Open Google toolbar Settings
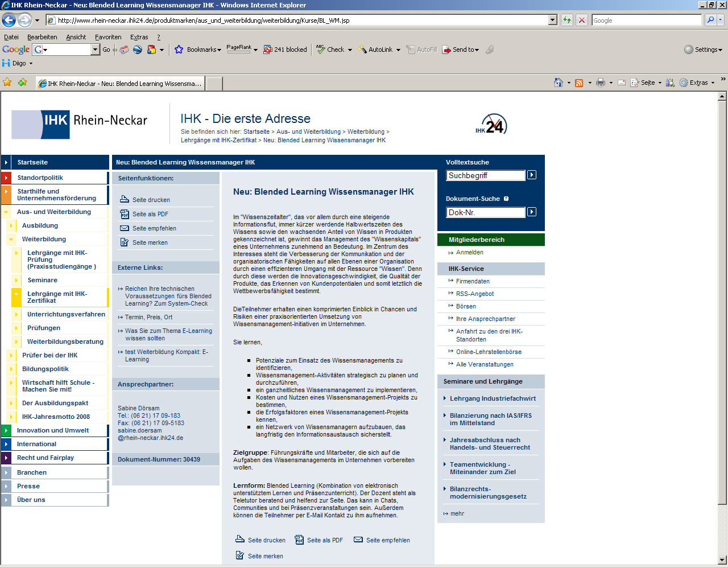This screenshot has width=728, height=568. point(703,50)
